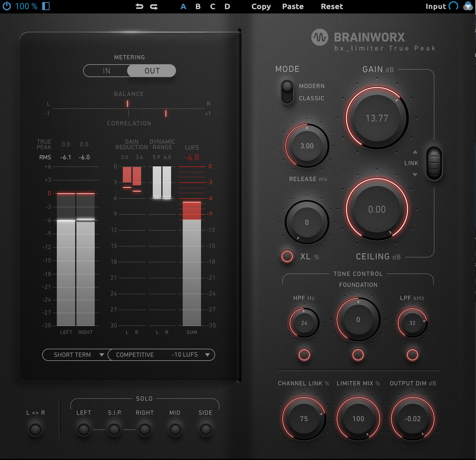The width and height of the screenshot is (476, 460).
Task: Click the LUFS reading -6.8
Action: (x=192, y=158)
